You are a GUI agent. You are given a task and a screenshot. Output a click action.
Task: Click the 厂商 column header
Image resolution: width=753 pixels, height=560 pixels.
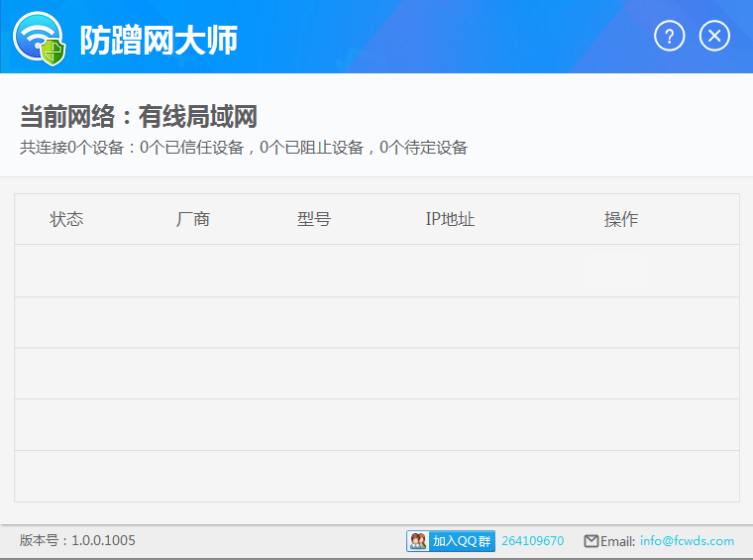pyautogui.click(x=193, y=219)
